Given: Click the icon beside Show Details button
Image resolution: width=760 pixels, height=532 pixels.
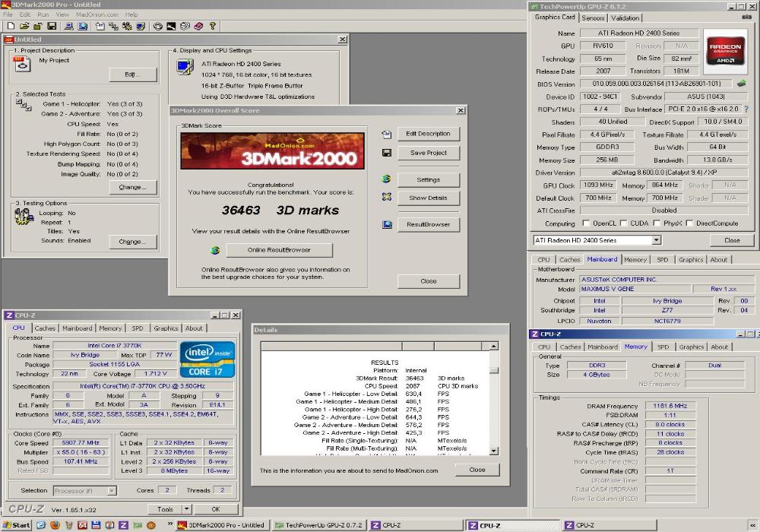Looking at the screenshot, I should click(x=386, y=197).
